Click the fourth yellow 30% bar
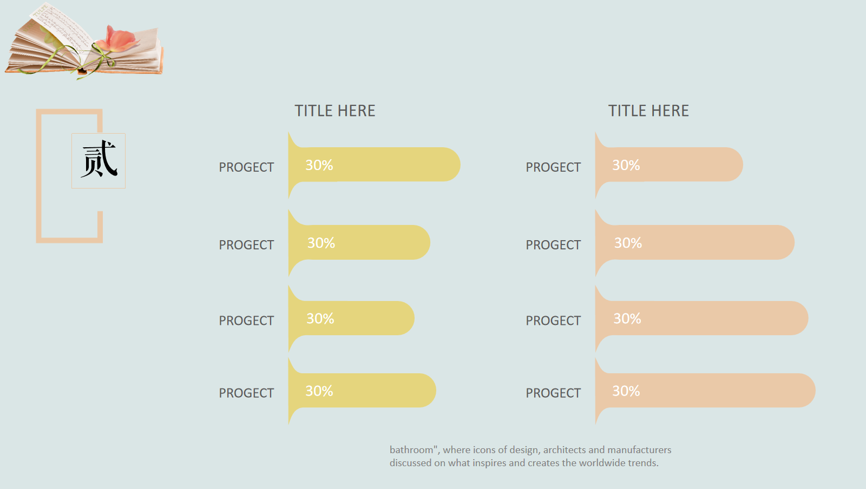Viewport: 866px width, 489px height. (362, 391)
